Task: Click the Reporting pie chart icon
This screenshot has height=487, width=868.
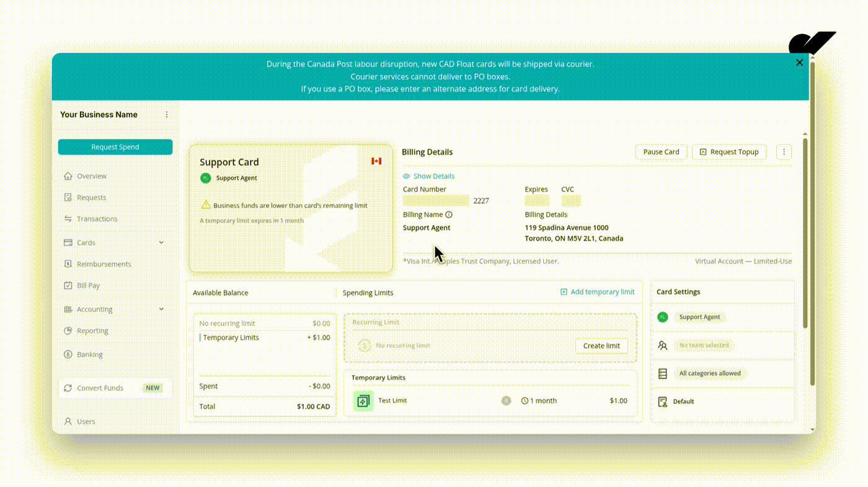Action: click(68, 331)
